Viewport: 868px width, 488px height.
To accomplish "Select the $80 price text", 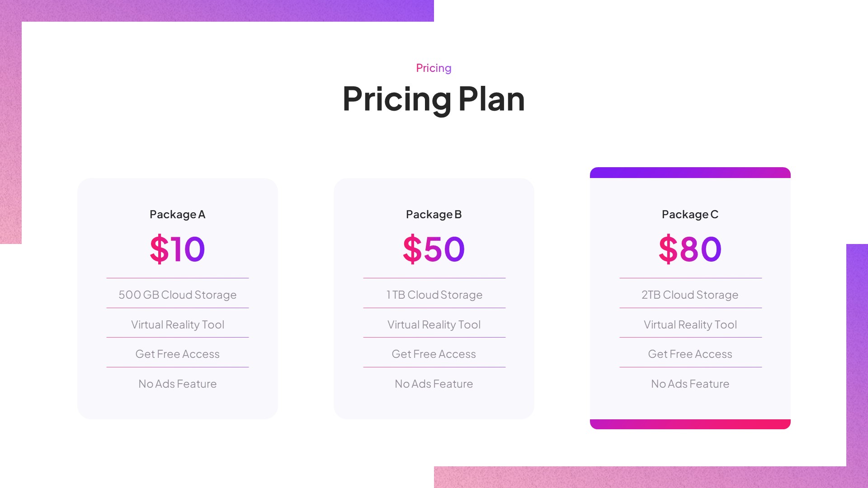I will pos(690,249).
